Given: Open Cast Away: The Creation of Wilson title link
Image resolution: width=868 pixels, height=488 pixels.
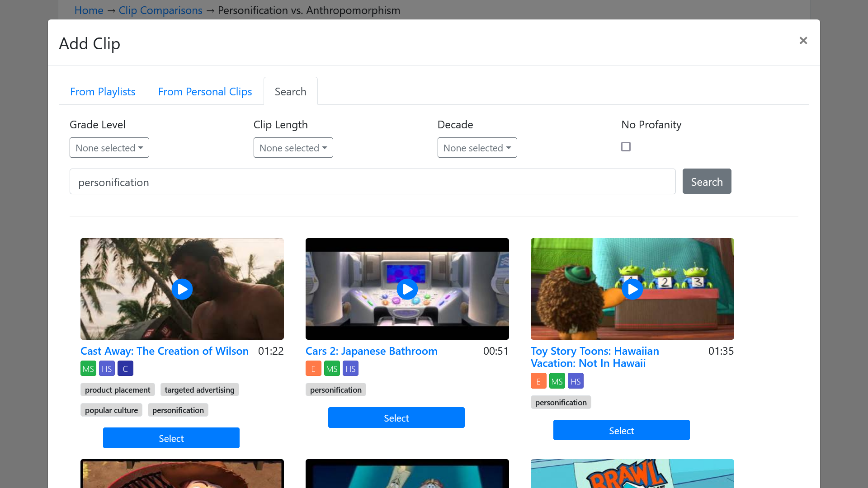Looking at the screenshot, I should pyautogui.click(x=165, y=351).
